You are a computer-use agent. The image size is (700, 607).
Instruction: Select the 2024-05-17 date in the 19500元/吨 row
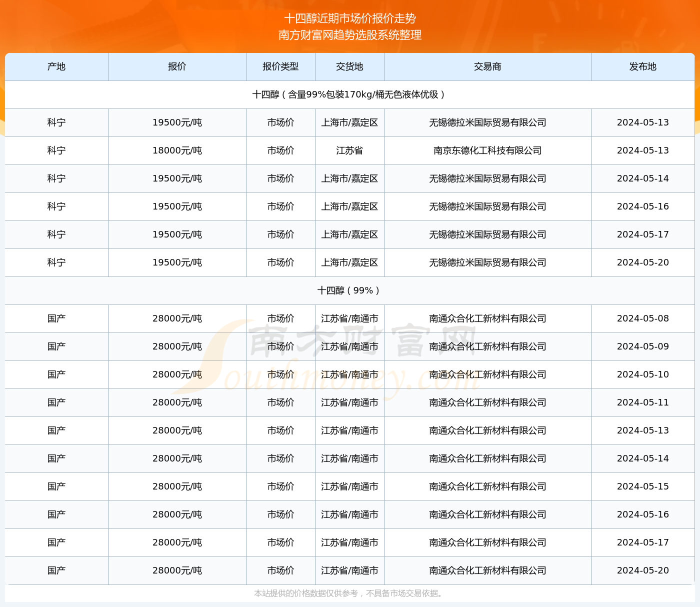coord(643,234)
